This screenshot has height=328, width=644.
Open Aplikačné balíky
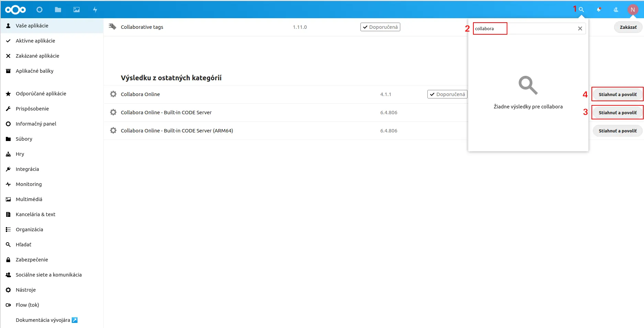tap(52, 71)
